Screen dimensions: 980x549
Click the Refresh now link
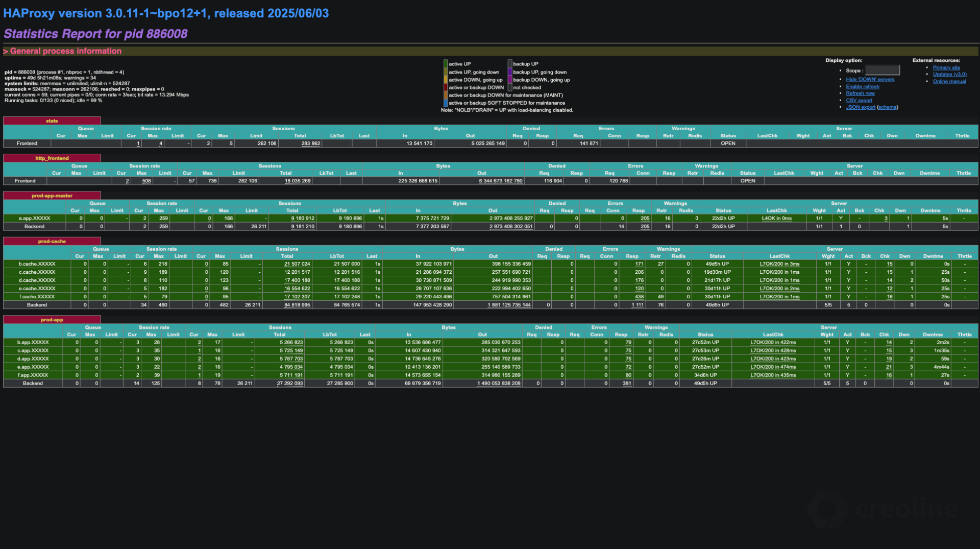click(860, 93)
